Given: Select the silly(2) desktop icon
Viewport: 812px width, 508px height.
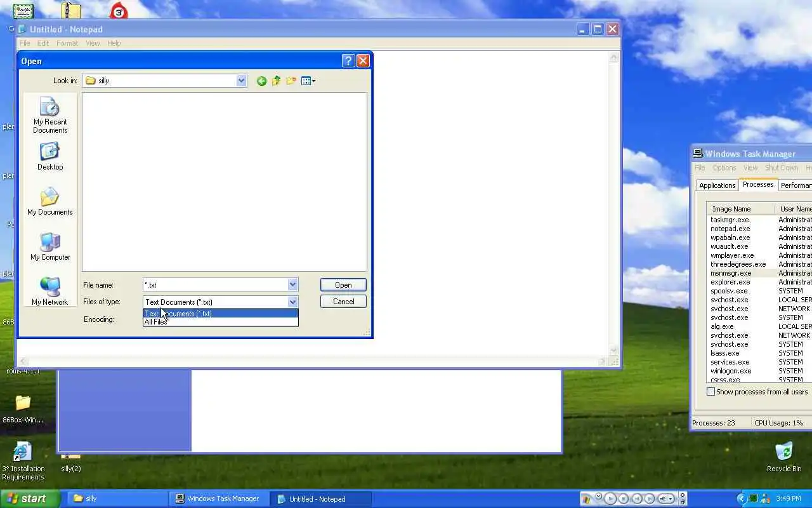Looking at the screenshot, I should click(70, 462).
